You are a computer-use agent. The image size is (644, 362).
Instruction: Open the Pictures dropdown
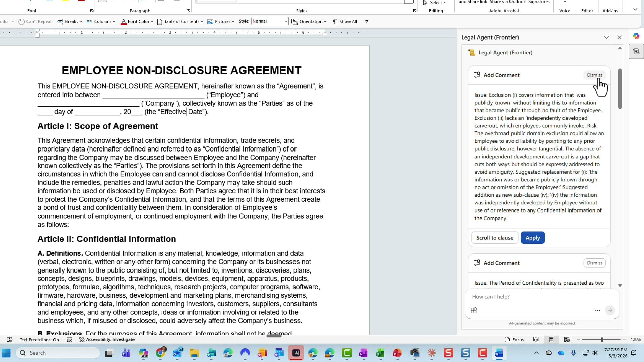220,22
